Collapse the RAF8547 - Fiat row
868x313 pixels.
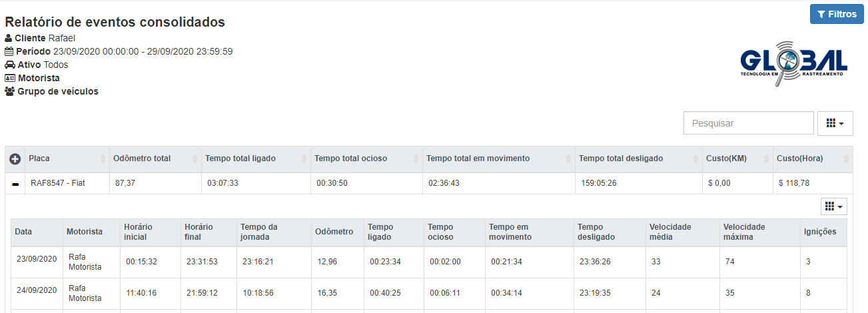pyautogui.click(x=15, y=183)
